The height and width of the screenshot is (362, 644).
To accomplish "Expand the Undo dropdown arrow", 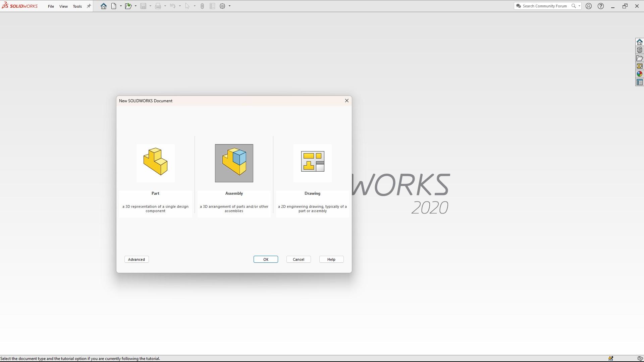I will click(x=180, y=6).
